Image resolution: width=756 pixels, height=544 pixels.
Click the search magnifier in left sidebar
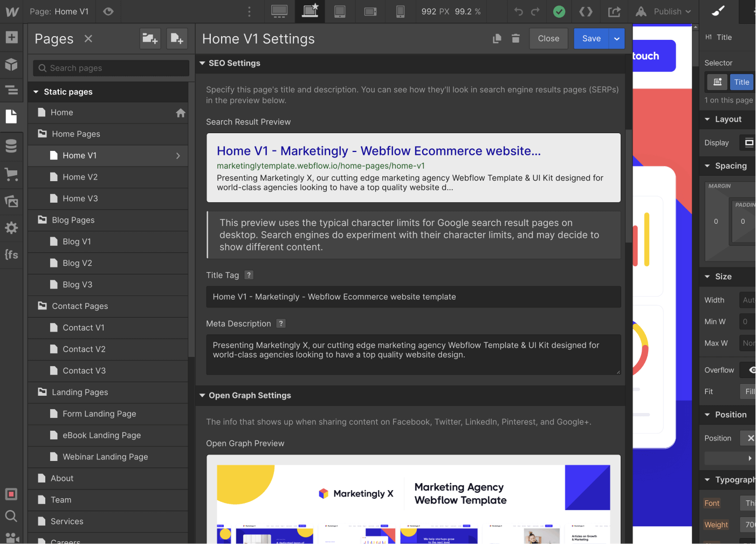(11, 516)
